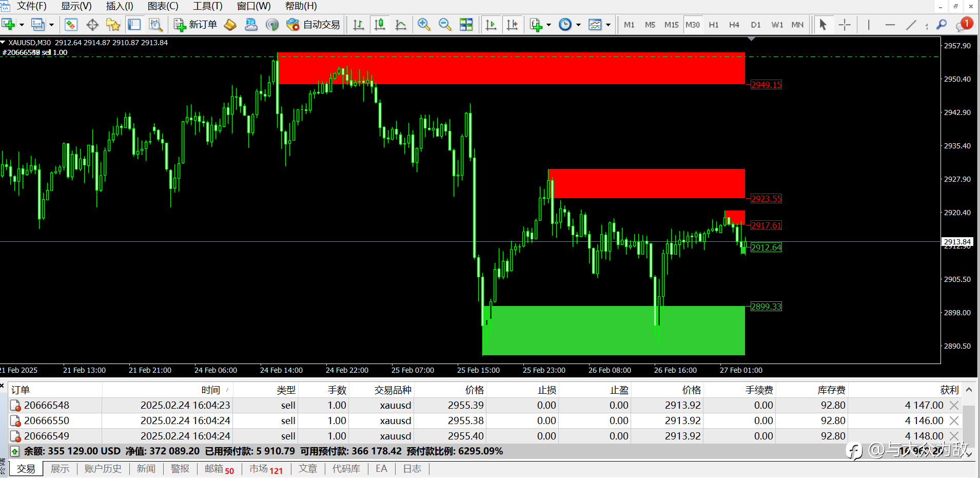This screenshot has height=478, width=980.
Task: Select the upper red supply zone rectangle
Action: [511, 68]
